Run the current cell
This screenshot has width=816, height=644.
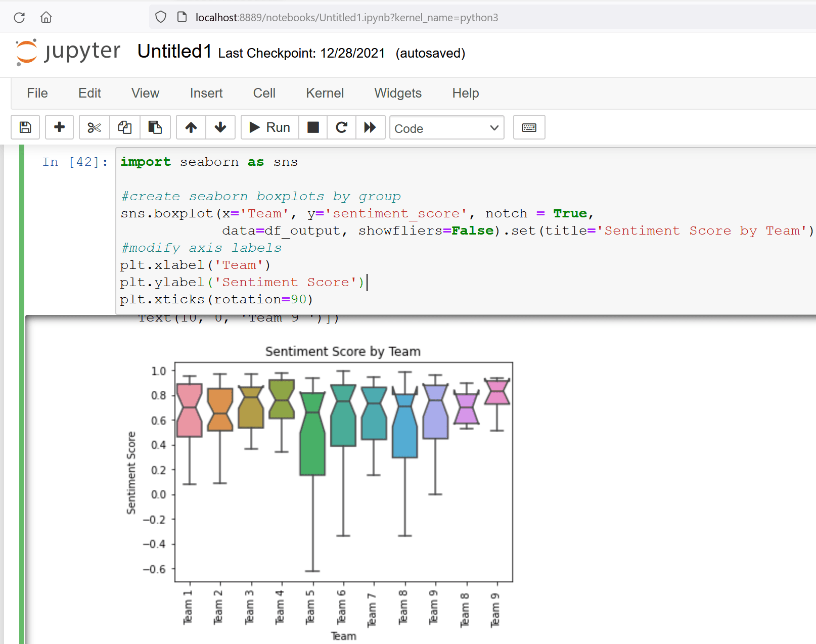(x=269, y=127)
